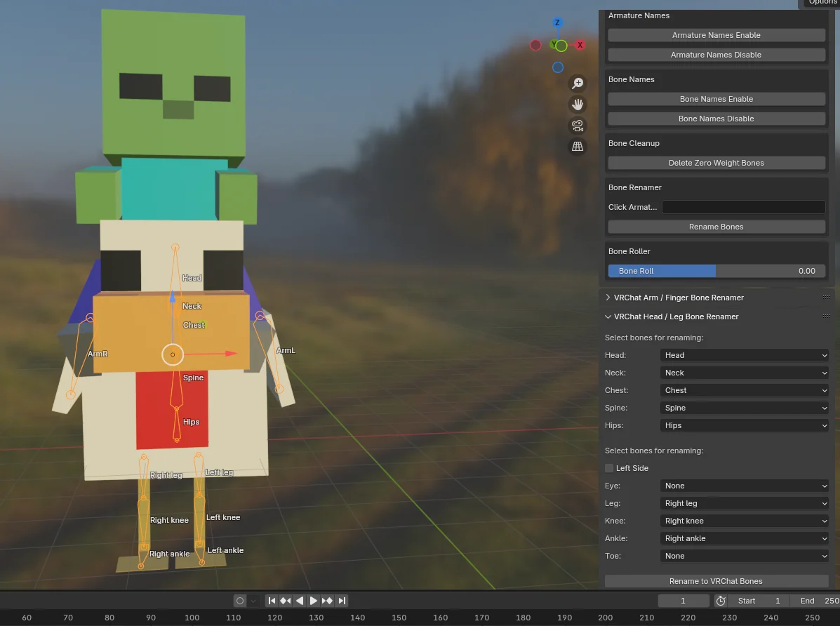Click the orthographic grid view icon
The width and height of the screenshot is (840, 626).
click(x=577, y=146)
